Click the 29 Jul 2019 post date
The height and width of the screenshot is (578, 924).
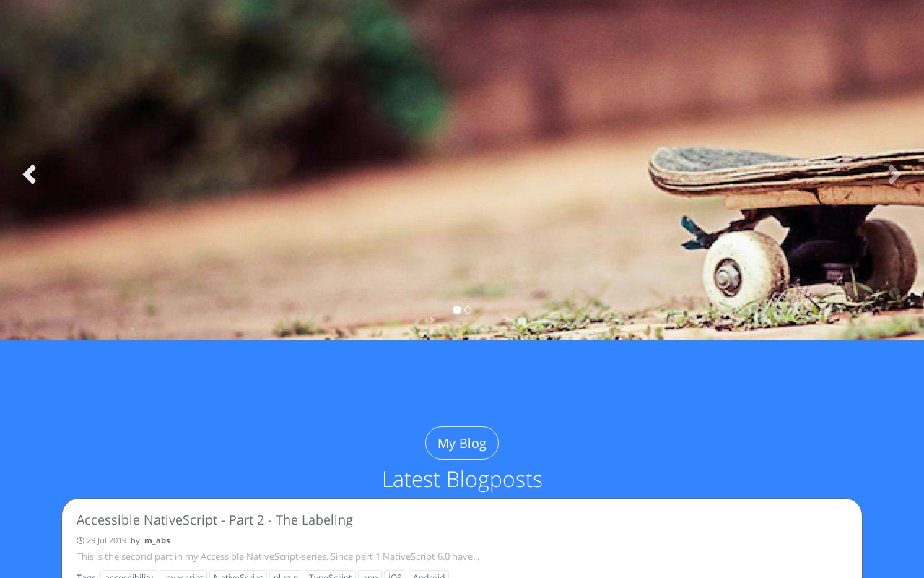106,540
